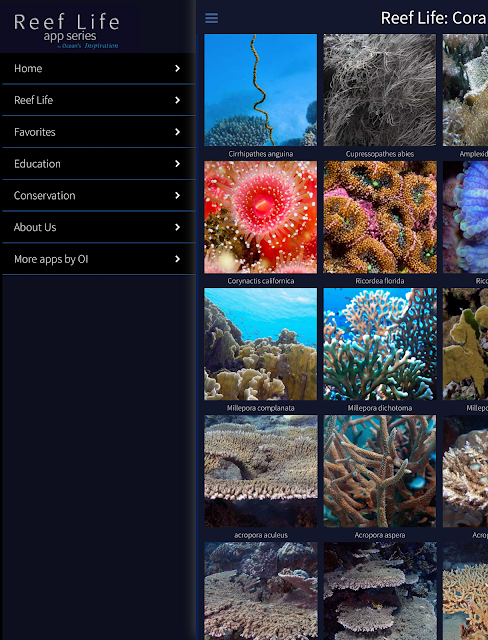This screenshot has height=640, width=488.
Task: Select More apps by OI
Action: pyautogui.click(x=99, y=259)
